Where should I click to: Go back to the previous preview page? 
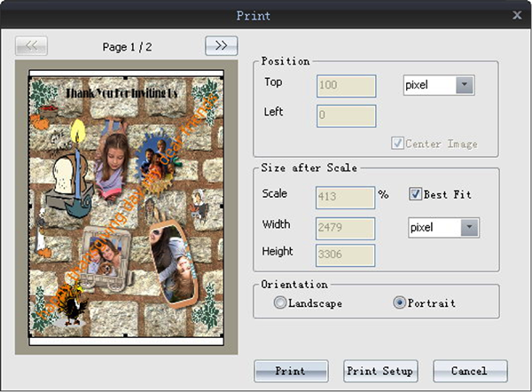pos(31,45)
